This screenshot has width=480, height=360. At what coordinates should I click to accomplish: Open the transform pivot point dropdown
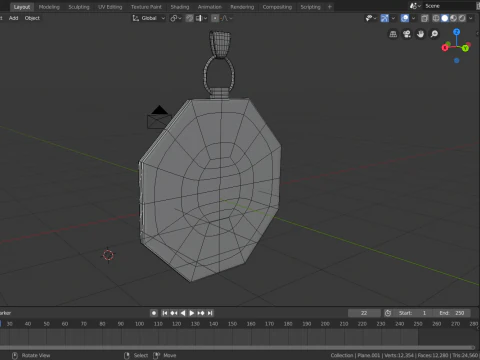point(176,18)
